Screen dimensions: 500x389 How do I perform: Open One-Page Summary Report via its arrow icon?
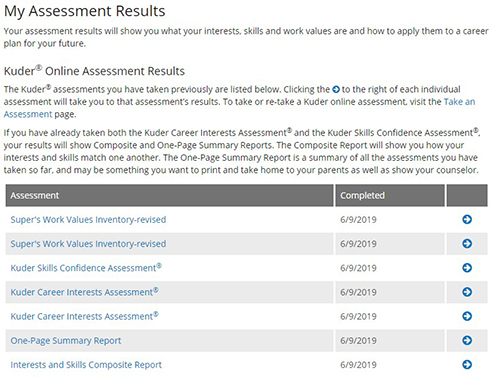pos(467,340)
